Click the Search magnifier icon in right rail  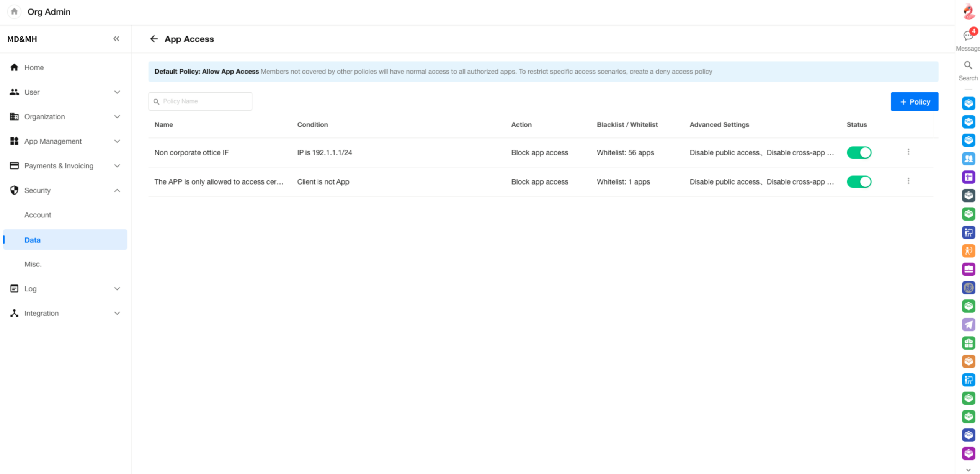tap(968, 65)
